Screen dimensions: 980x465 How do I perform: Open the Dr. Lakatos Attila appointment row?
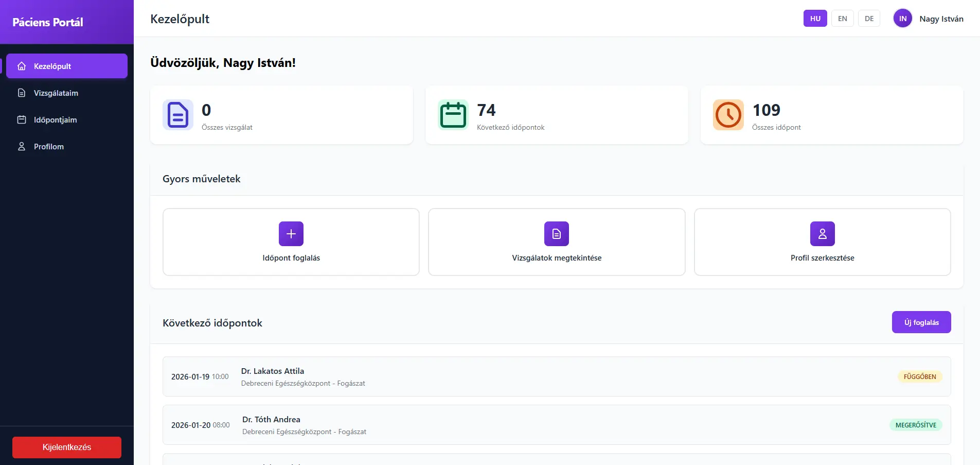pos(556,376)
